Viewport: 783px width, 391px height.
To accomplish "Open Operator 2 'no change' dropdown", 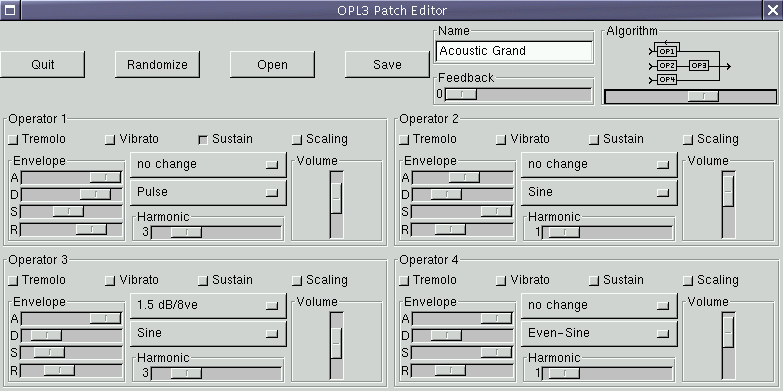I will point(599,164).
